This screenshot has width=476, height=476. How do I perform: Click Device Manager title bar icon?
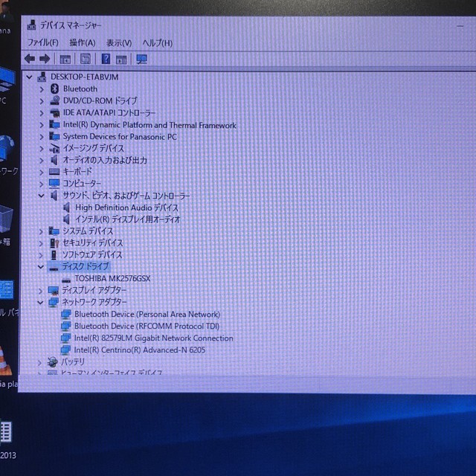tap(31, 25)
